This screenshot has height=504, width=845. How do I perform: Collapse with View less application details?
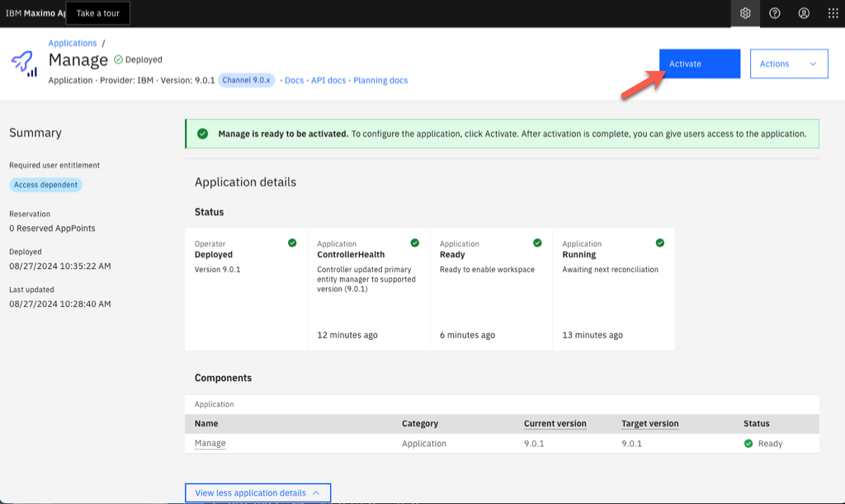[x=257, y=493]
